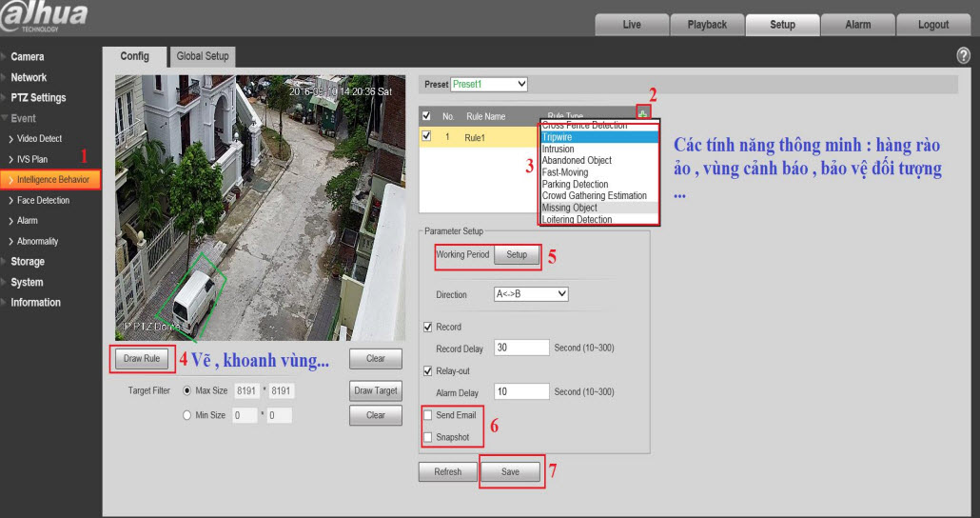This screenshot has height=518, width=980.
Task: Click the Draw Target button
Action: (x=376, y=390)
